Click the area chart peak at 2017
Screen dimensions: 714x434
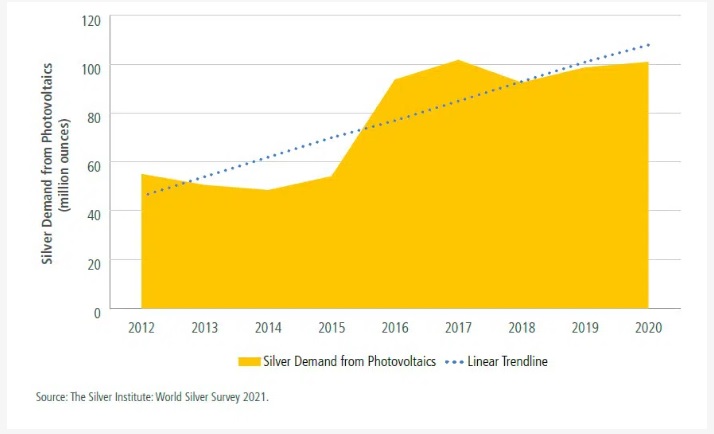[459, 61]
